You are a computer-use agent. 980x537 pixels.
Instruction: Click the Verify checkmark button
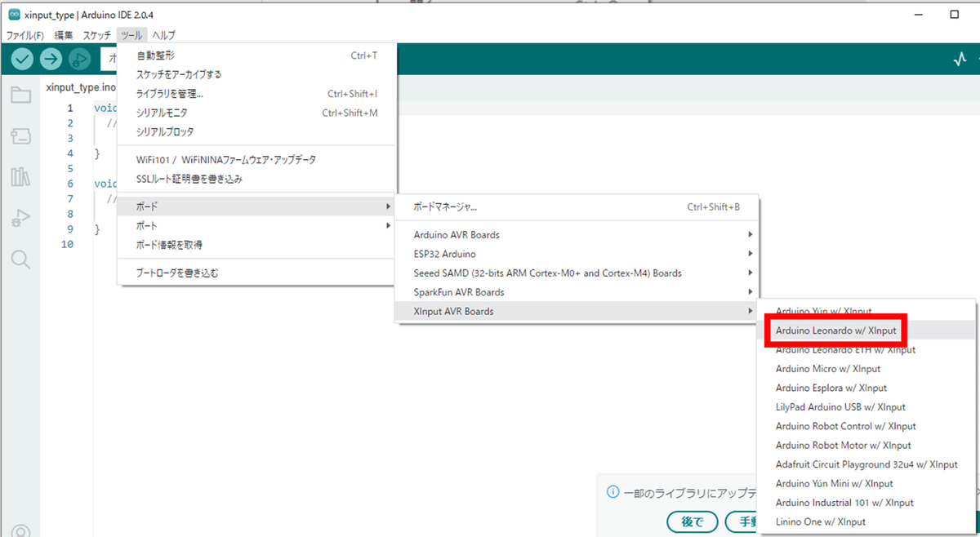(23, 59)
